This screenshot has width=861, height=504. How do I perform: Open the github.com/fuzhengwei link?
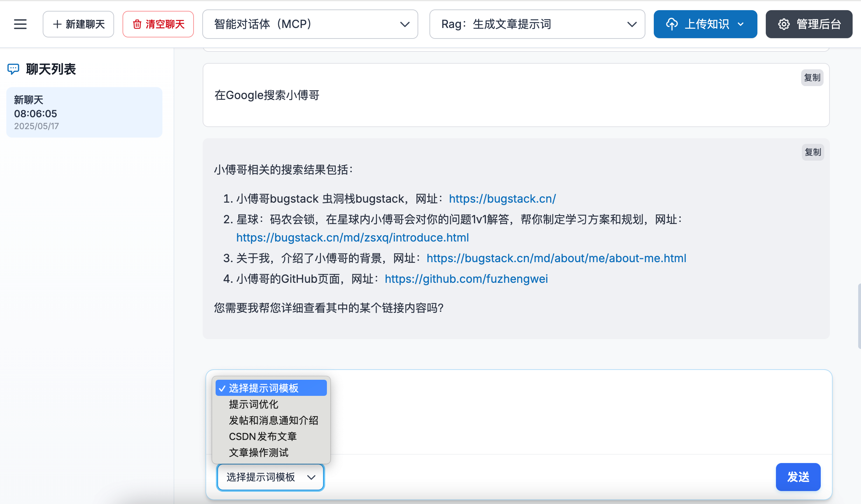tap(466, 279)
